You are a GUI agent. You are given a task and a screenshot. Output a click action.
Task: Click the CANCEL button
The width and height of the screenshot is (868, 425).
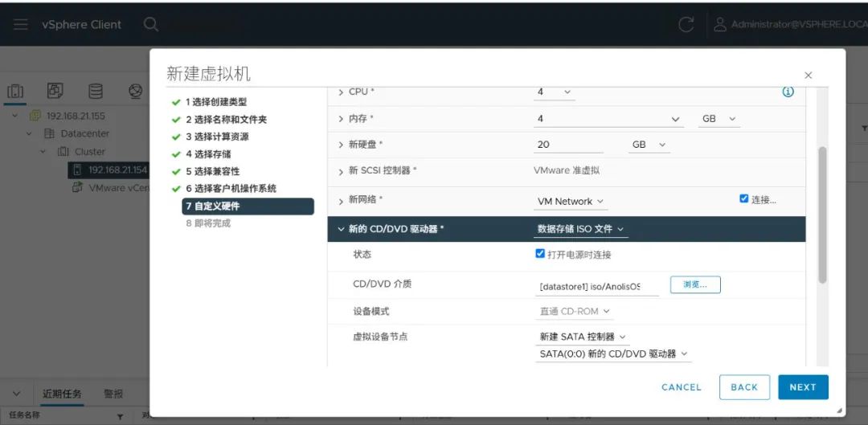682,387
